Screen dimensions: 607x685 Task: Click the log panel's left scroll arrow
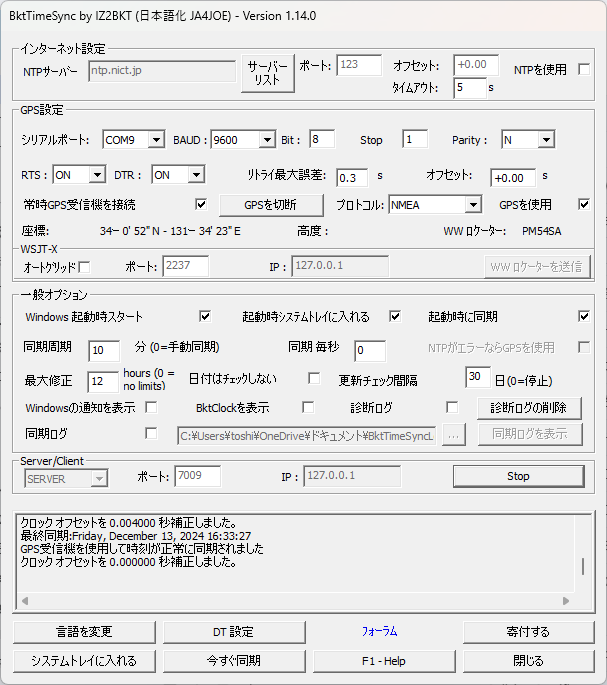coord(25,601)
